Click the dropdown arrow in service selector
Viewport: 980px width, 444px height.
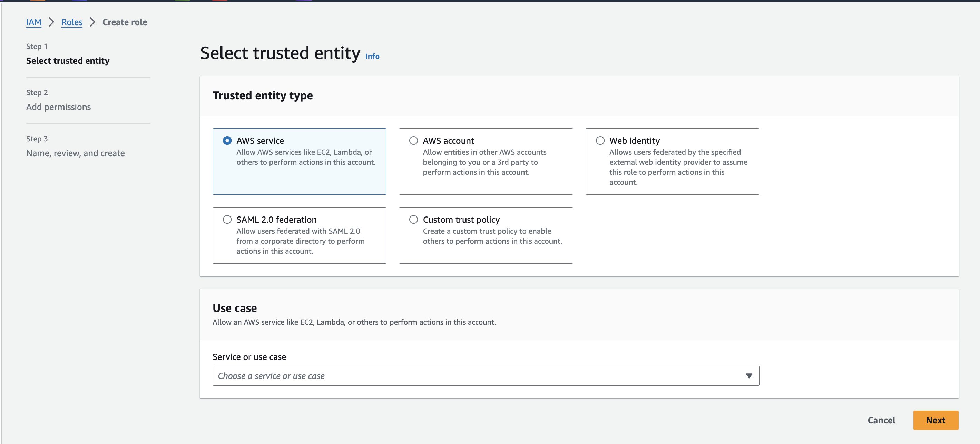pyautogui.click(x=749, y=376)
